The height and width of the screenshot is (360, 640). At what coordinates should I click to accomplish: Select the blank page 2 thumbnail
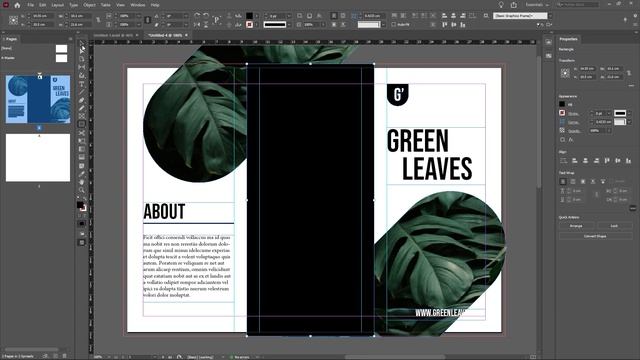(x=38, y=158)
